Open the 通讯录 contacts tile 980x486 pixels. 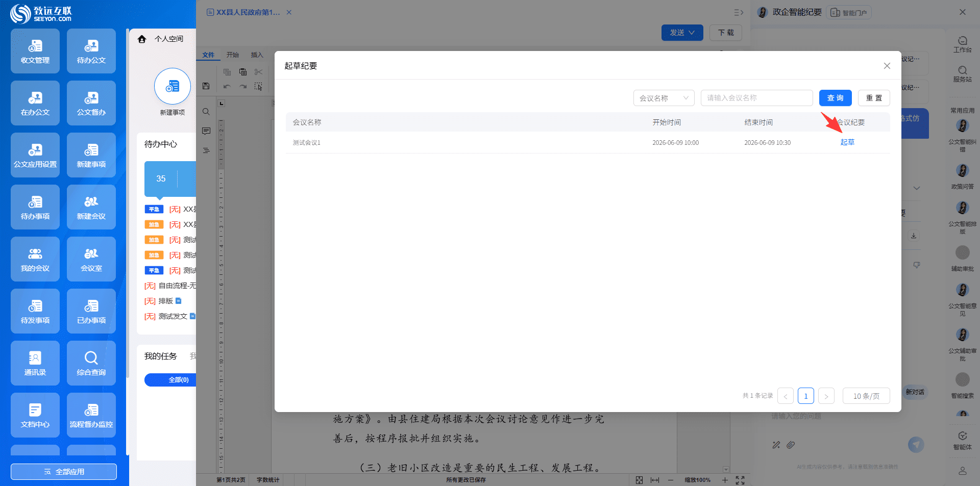click(x=35, y=363)
